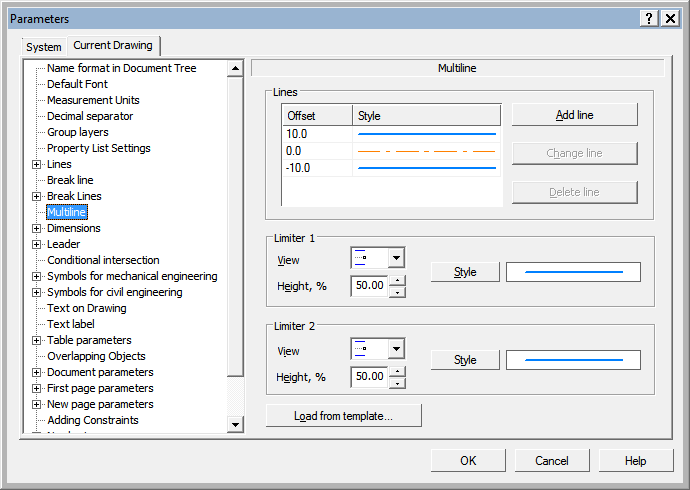Switch to the System tab
690x490 pixels.
click(x=44, y=47)
